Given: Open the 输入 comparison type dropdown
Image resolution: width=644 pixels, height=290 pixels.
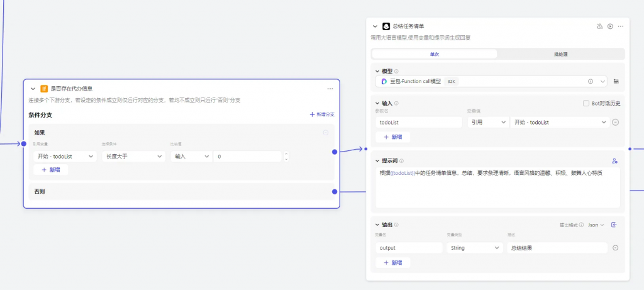Looking at the screenshot, I should click(191, 156).
